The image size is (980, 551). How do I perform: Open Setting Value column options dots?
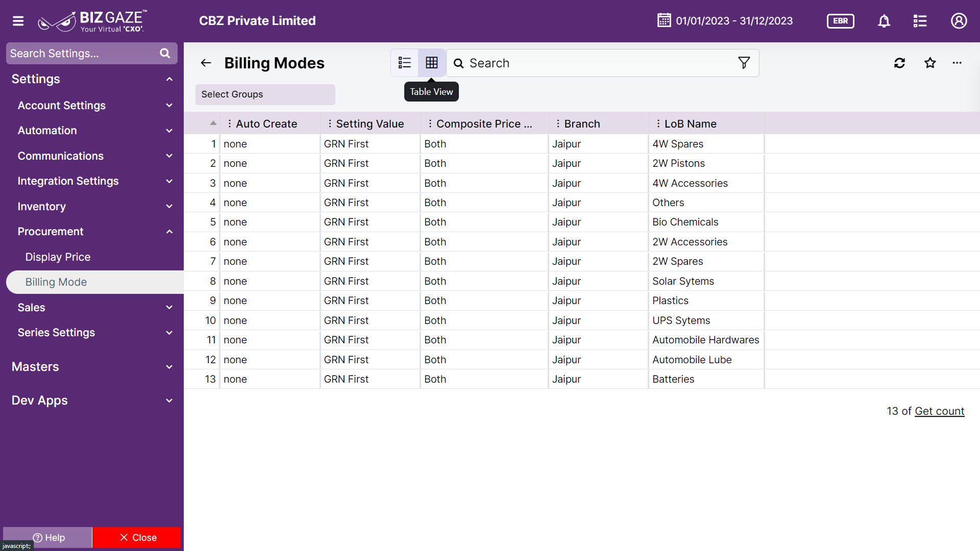point(330,123)
